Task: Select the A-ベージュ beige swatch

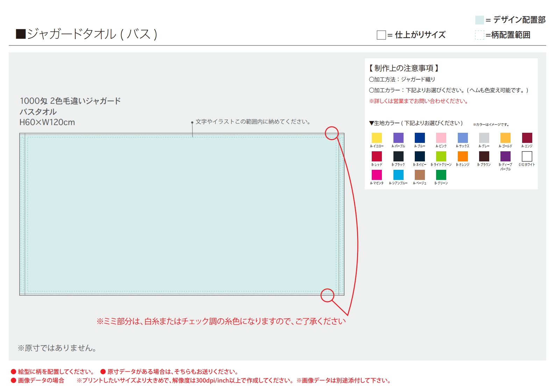Action: click(x=420, y=175)
